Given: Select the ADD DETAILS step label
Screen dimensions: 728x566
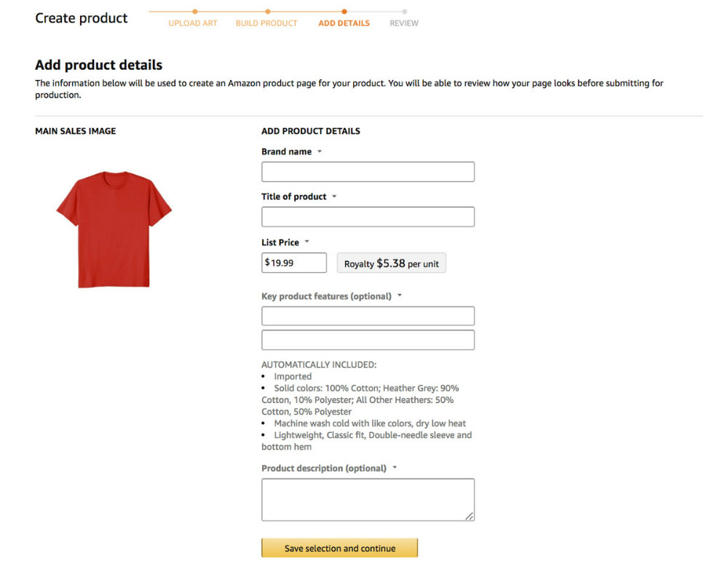Looking at the screenshot, I should (x=344, y=23).
